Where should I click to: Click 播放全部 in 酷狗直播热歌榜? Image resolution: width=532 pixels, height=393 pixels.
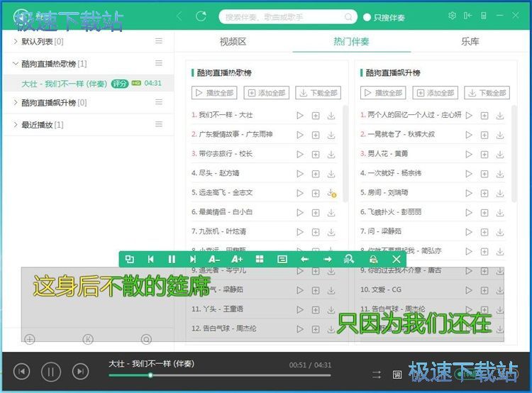point(214,93)
